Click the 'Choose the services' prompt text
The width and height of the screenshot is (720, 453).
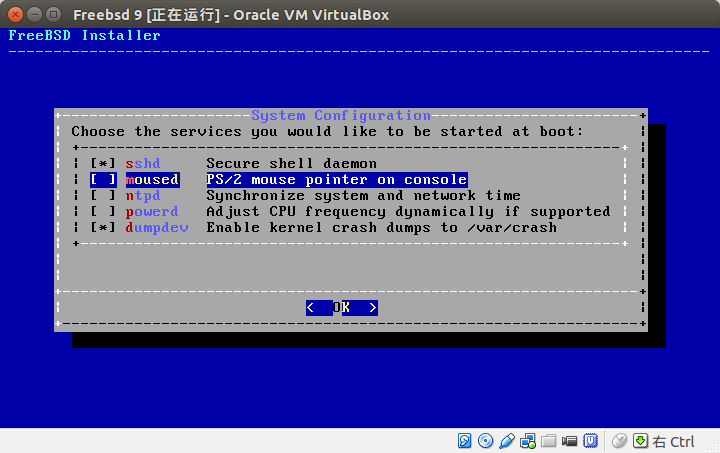327,132
